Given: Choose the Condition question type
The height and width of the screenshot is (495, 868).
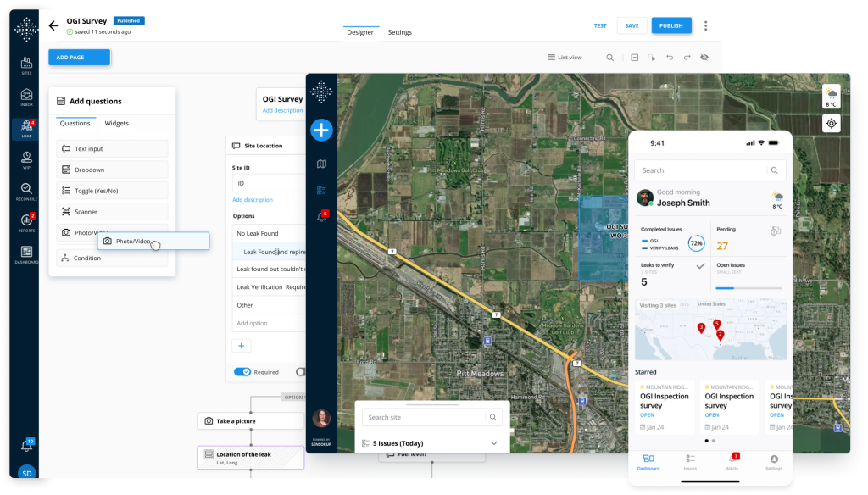Looking at the screenshot, I should click(x=112, y=258).
